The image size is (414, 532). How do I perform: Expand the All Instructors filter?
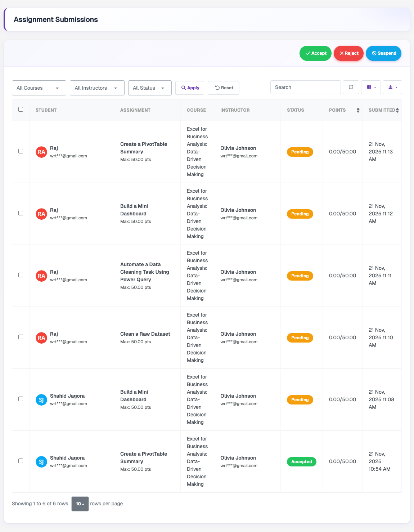coord(97,88)
